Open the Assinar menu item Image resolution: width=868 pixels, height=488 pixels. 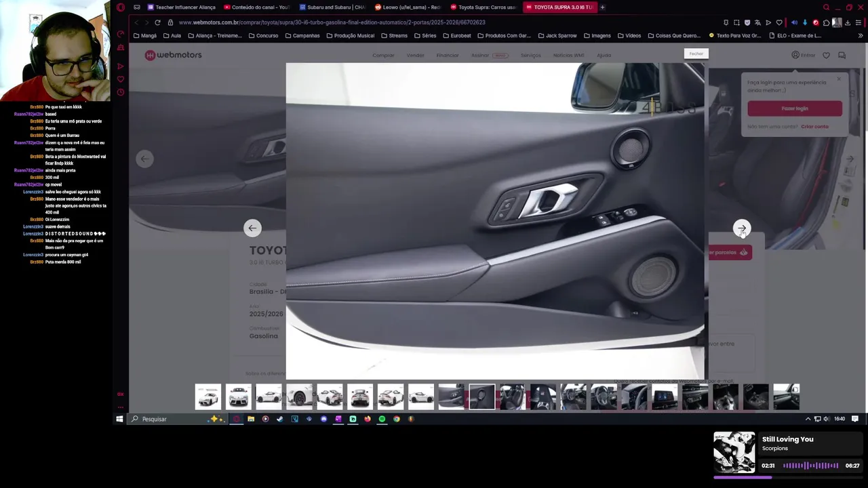point(490,56)
